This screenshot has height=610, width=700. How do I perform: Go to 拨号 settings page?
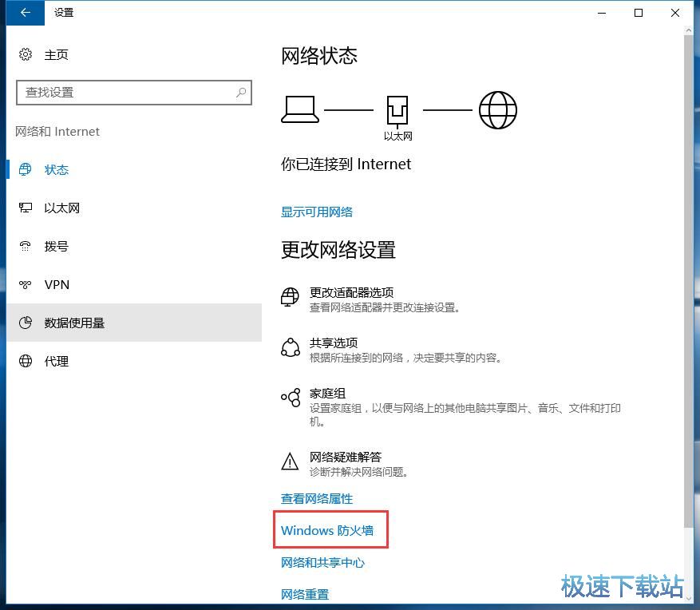[x=56, y=247]
